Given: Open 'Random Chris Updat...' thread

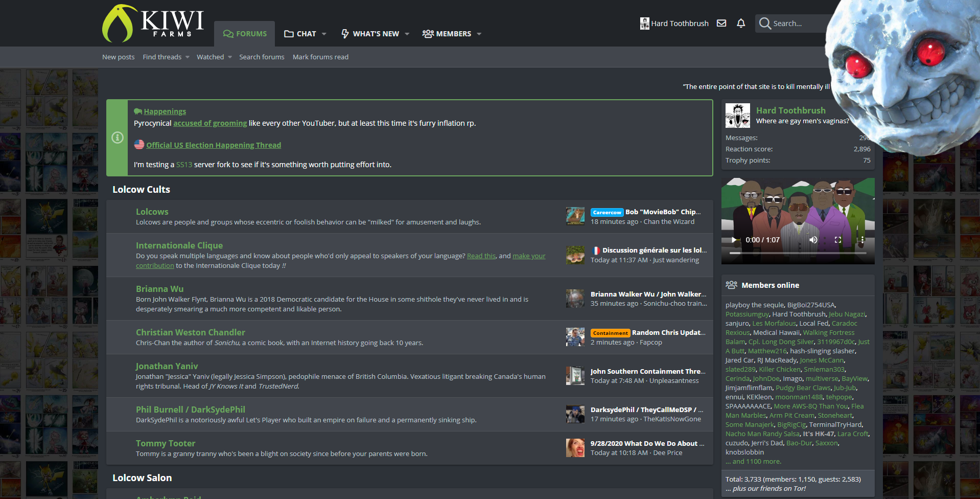Looking at the screenshot, I should [x=669, y=332].
